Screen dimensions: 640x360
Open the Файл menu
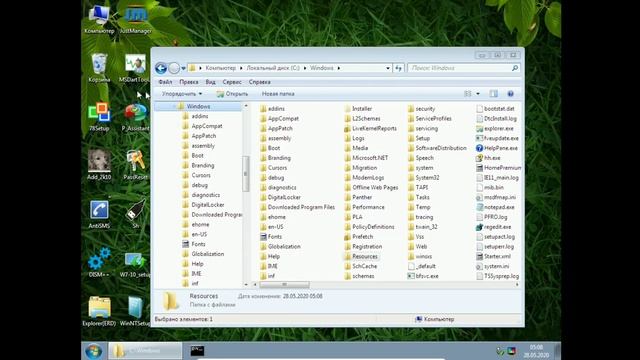point(165,82)
